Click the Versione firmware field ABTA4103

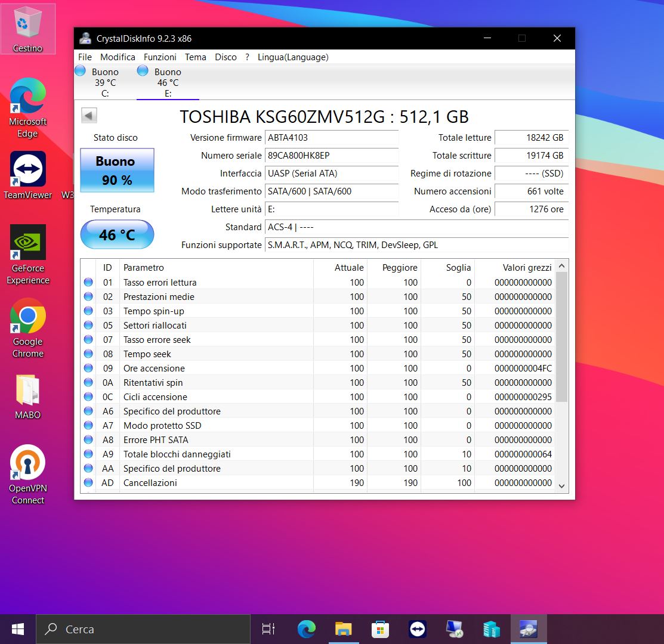(332, 138)
